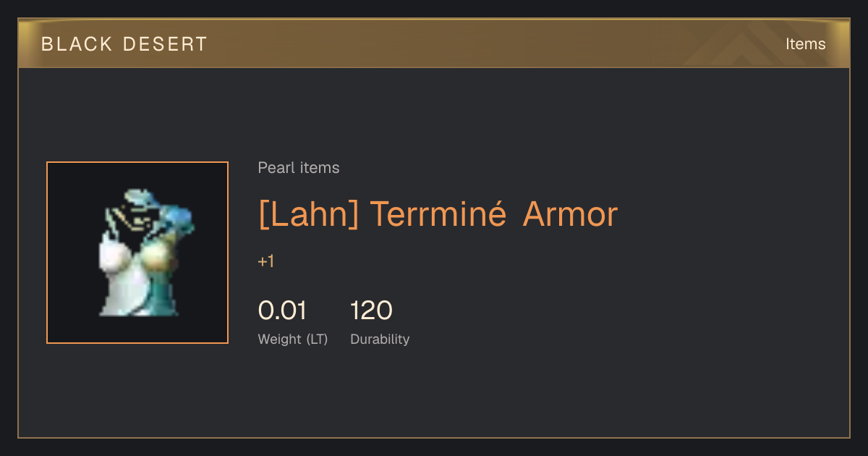Click the word Terrminé in the title
Viewport: 868px width, 456px height.
click(x=438, y=214)
